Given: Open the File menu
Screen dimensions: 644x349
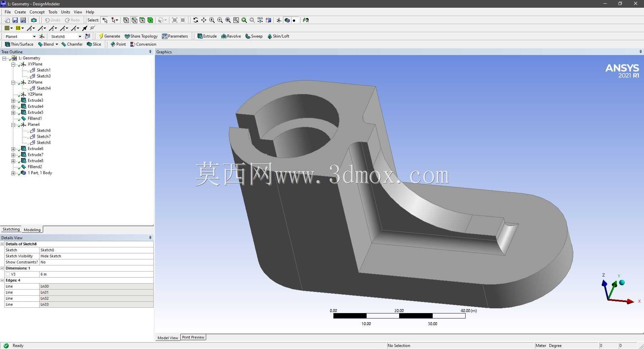Looking at the screenshot, I should (x=8, y=12).
